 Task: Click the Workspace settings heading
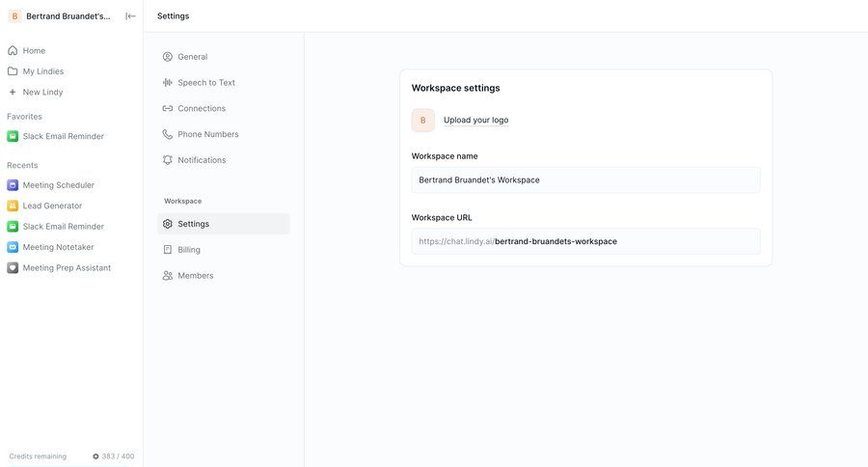455,88
